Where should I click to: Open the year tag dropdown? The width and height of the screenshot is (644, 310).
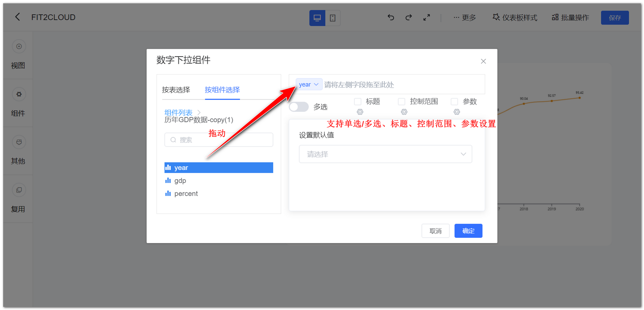[309, 85]
